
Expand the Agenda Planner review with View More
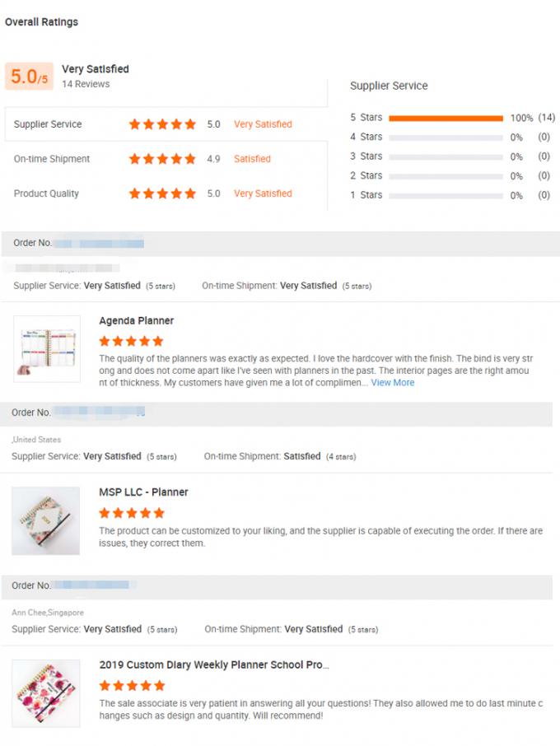[x=393, y=383]
